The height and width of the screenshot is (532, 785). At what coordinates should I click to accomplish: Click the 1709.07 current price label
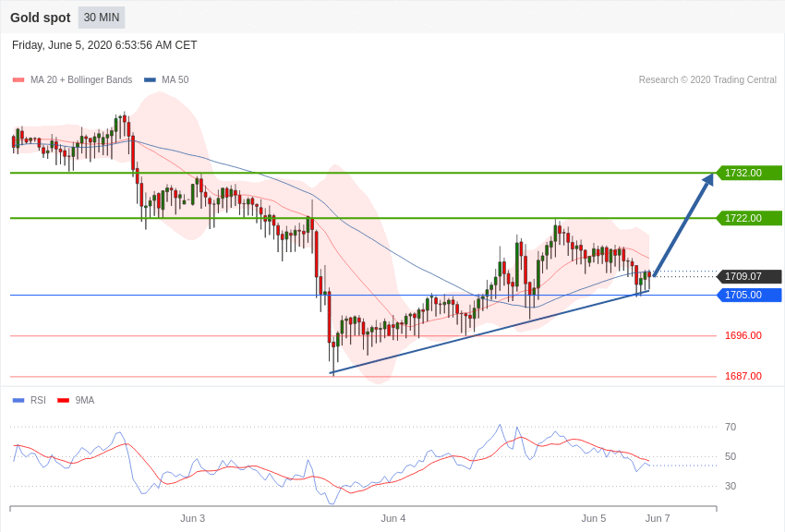[748, 276]
